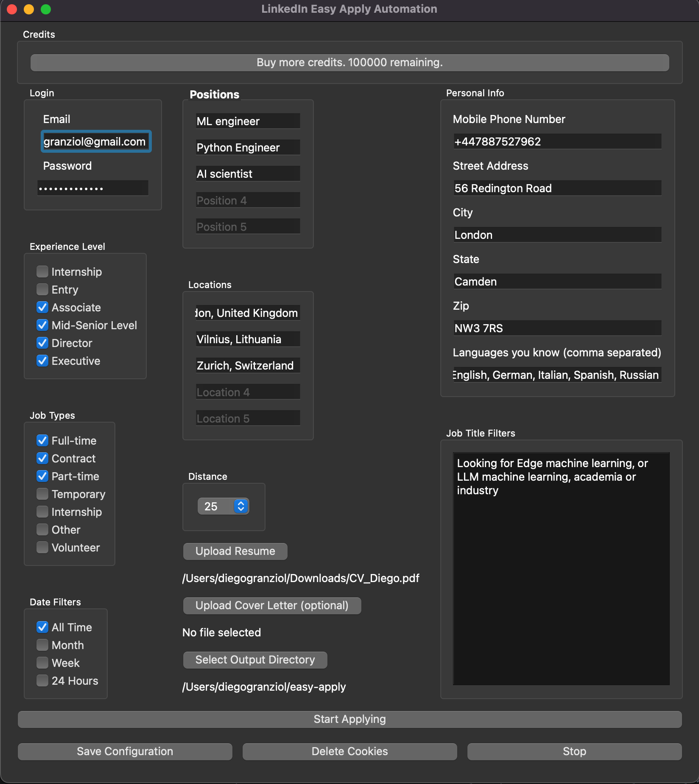Uncheck Mid-Senior Level checkbox

pyautogui.click(x=42, y=325)
